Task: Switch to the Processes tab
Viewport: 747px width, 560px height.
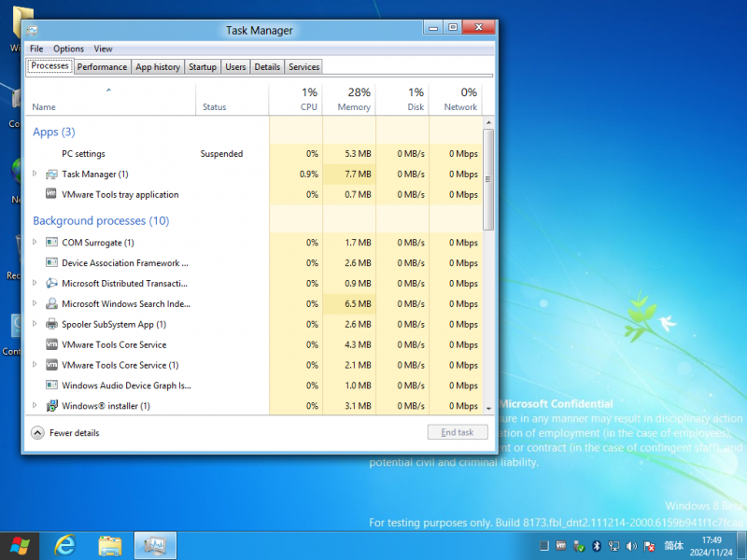Action: (50, 66)
